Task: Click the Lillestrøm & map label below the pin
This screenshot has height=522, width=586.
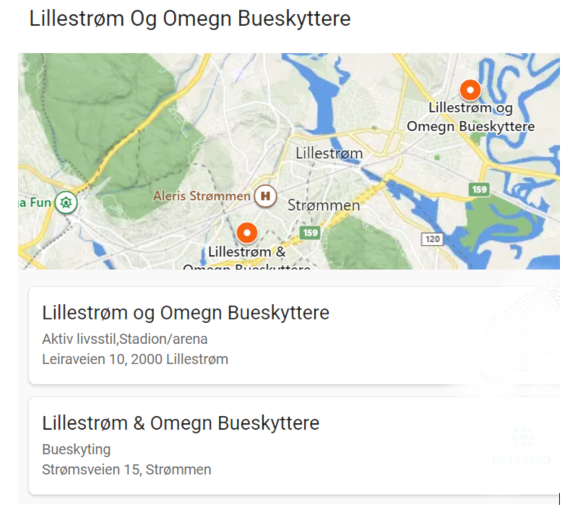Action: (247, 252)
